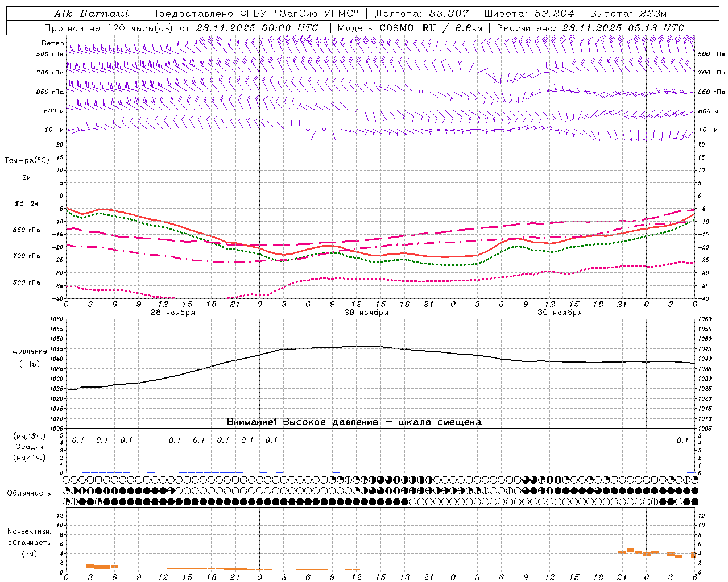
Task: Click 'Рассчитано: 28.11.2025 05:18 UTC' timestamp
Action: pyautogui.click(x=590, y=28)
